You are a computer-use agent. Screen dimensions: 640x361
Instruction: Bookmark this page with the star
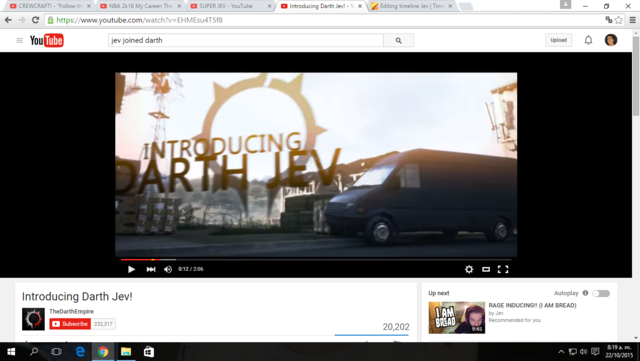click(618, 20)
